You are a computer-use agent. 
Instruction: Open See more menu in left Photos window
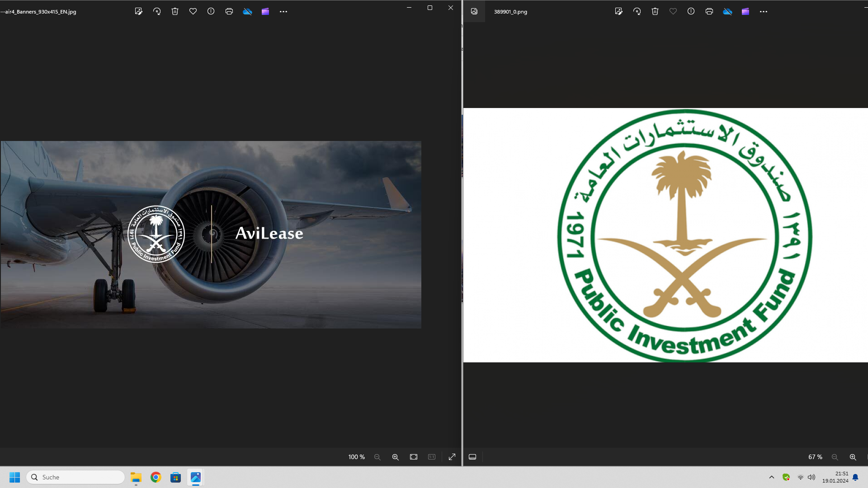pyautogui.click(x=283, y=12)
